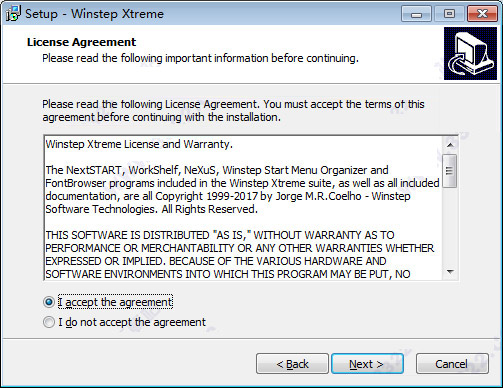
Task: Click the "THIS SOFTWARE IS DISTRIBUTED" paragraph
Action: tap(240, 255)
